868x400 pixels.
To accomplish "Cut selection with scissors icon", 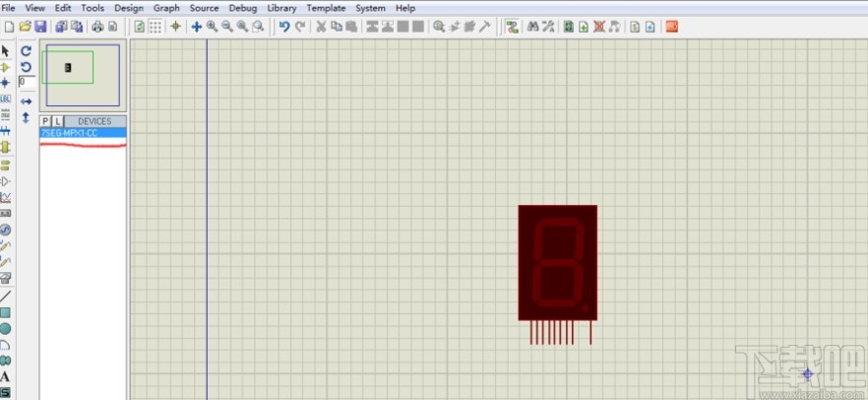I will pos(321,27).
